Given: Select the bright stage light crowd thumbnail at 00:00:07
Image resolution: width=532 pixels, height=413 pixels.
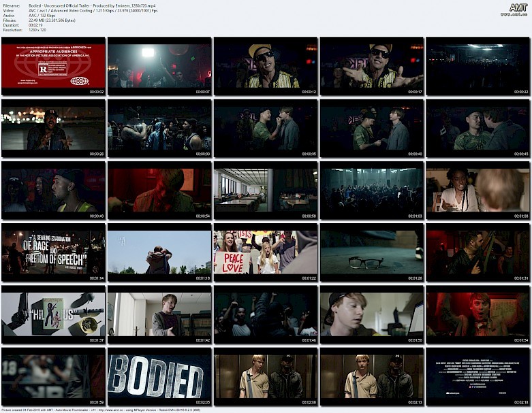Looking at the screenshot, I should click(159, 66).
